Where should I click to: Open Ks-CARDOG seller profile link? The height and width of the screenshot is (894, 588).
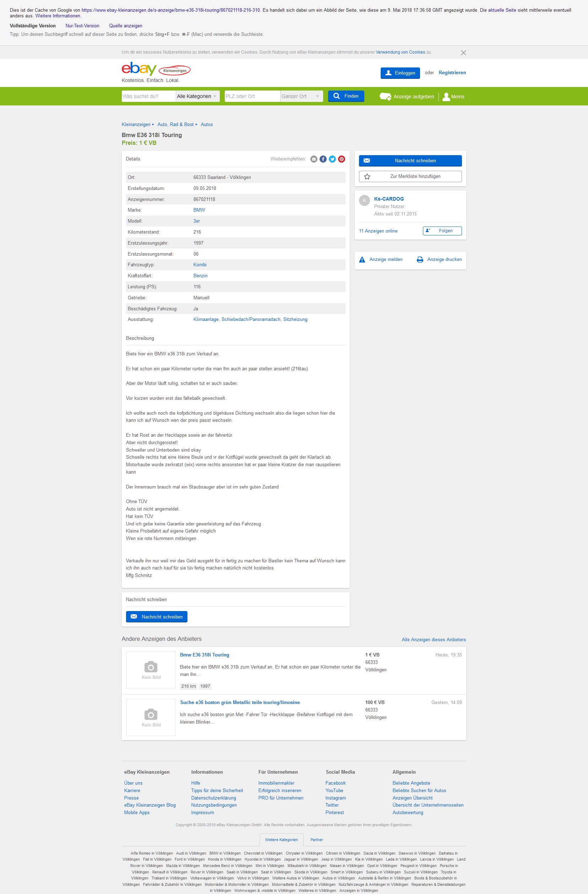(x=389, y=199)
